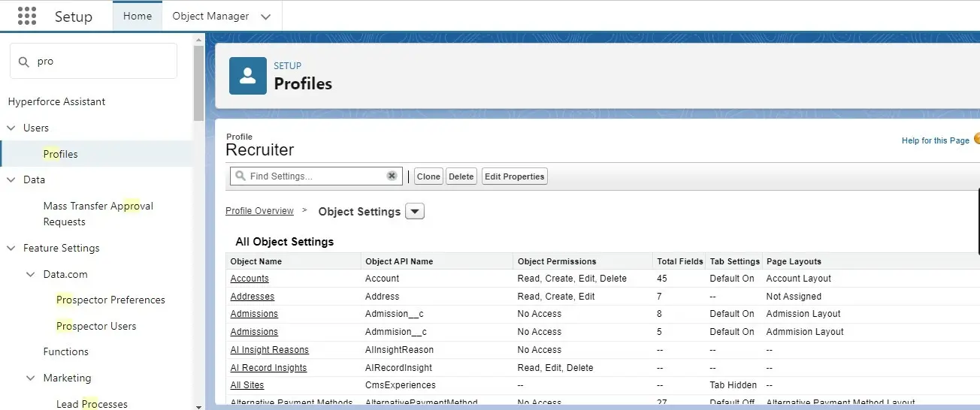Collapse the Feature Settings tree section
This screenshot has height=410, width=980.
11,248
